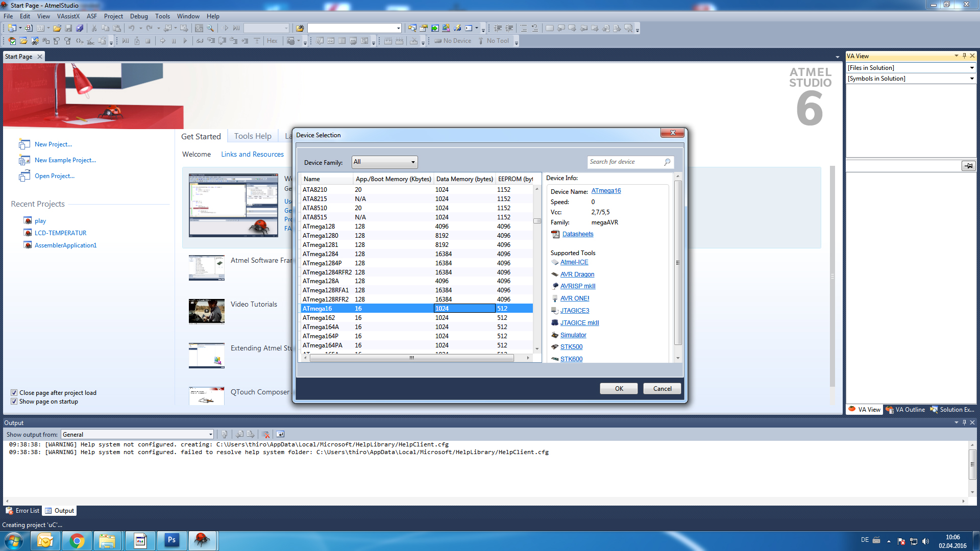Click the Windows Start button

click(x=14, y=541)
